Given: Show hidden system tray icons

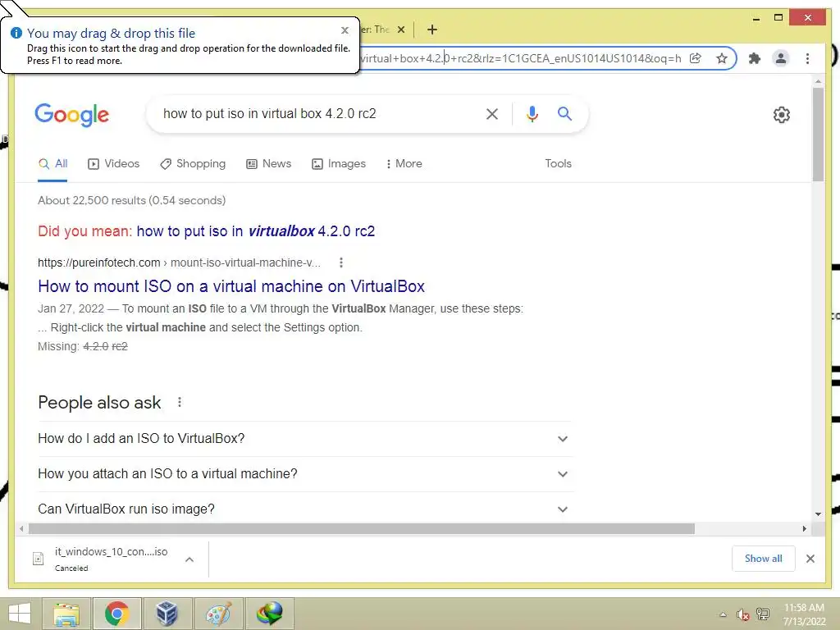Looking at the screenshot, I should click(723, 614).
